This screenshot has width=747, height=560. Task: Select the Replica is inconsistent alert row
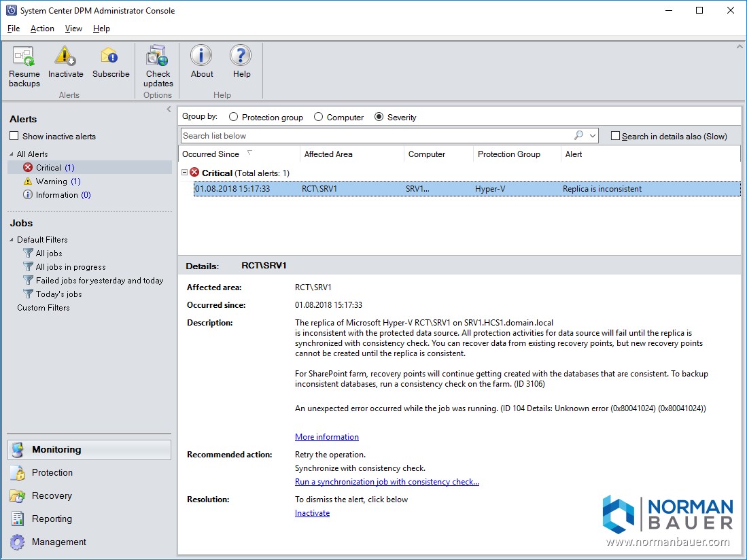point(467,188)
